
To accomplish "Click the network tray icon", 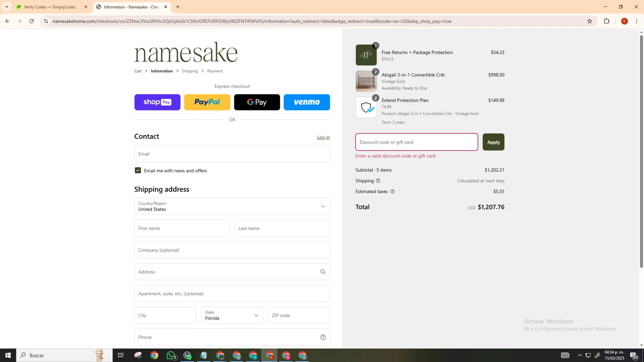I will pos(588,355).
